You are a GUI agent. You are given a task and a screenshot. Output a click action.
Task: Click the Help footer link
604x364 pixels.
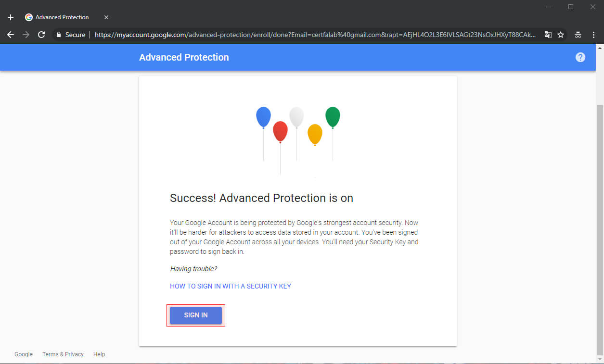coord(99,354)
